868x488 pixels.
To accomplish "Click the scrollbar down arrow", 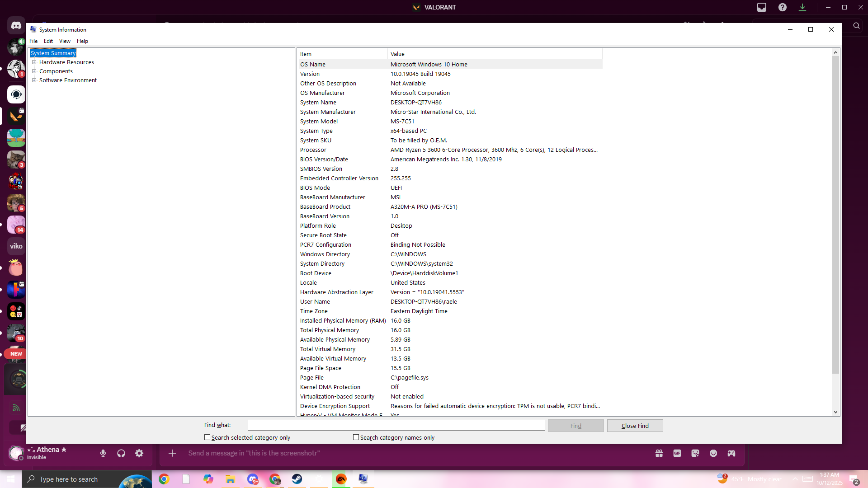I will [835, 412].
